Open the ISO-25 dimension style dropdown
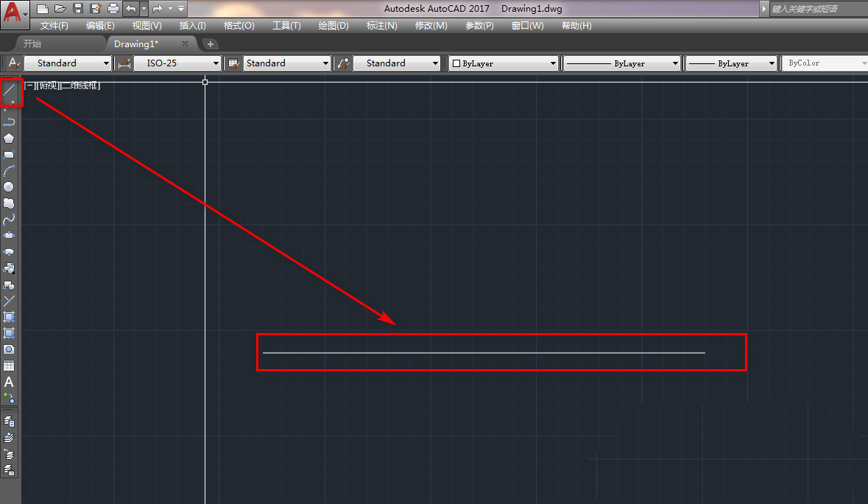868x504 pixels. [177, 63]
